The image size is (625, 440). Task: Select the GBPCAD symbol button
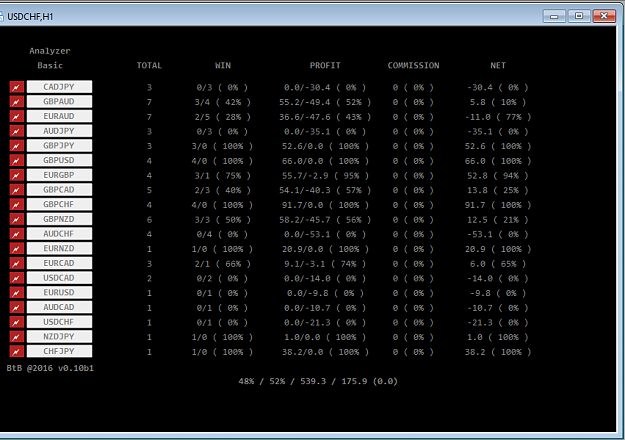point(59,190)
